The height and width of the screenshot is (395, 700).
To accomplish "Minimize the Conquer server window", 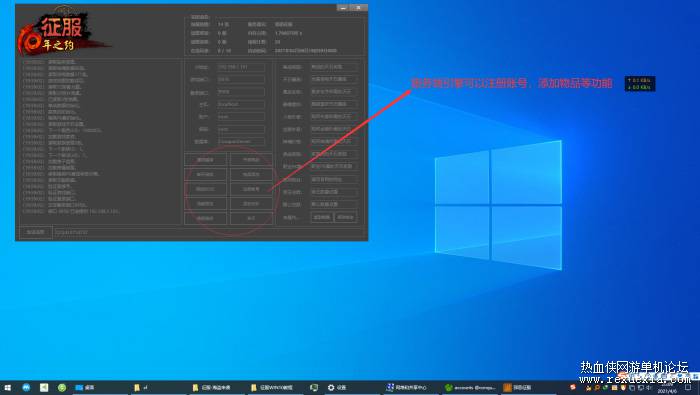I will [343, 8].
